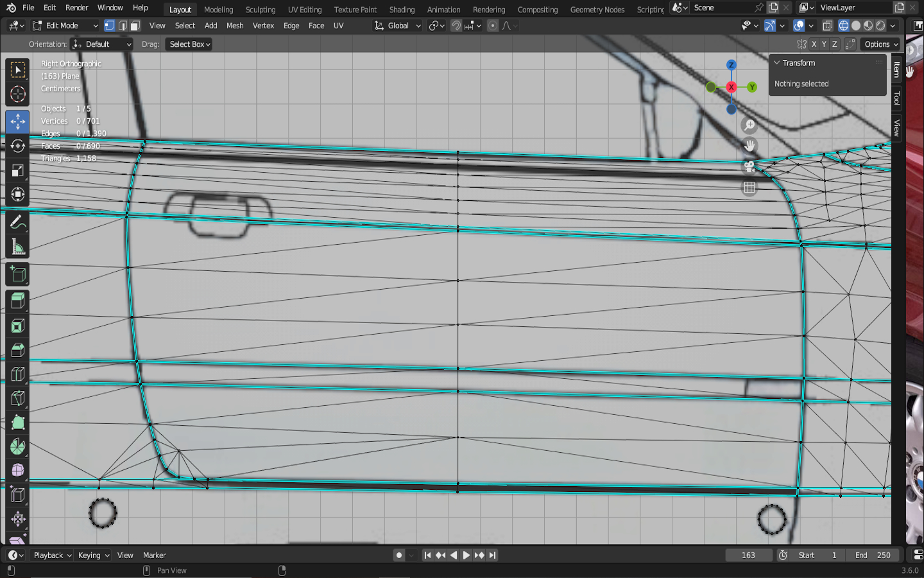
Task: Select the Bevel tool
Action: [18, 350]
